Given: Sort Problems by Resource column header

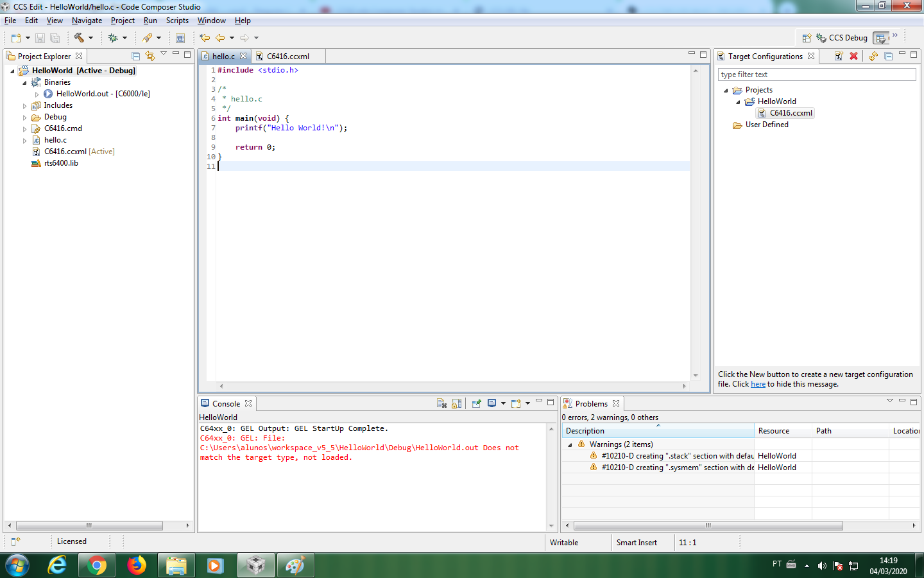Looking at the screenshot, I should pos(783,431).
